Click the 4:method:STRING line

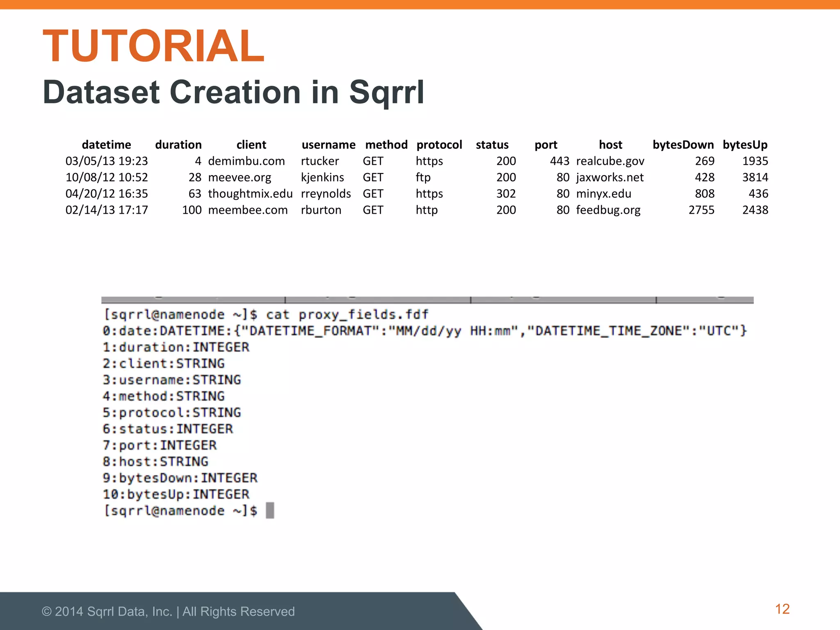tap(164, 397)
